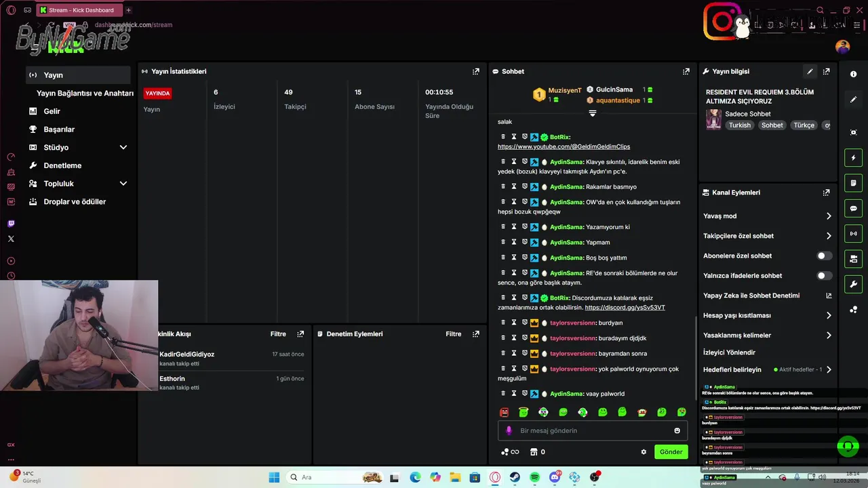Screen dimensions: 868x488
Task: Click the Sohbet tag chip
Action: [772, 125]
